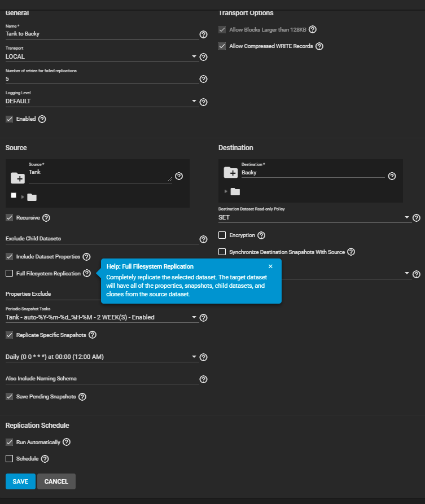Open help for Encryption option
The image size is (425, 504).
pyautogui.click(x=261, y=235)
